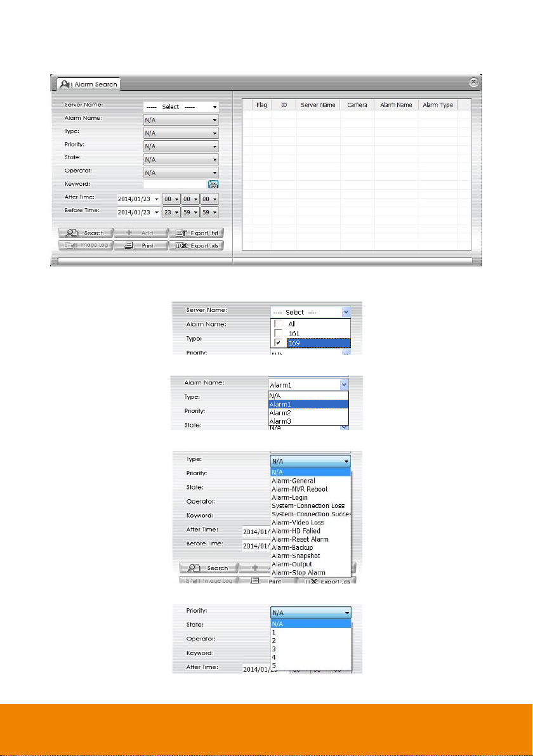533x756 pixels.
Task: Click Image Log button in main window
Action: click(86, 245)
